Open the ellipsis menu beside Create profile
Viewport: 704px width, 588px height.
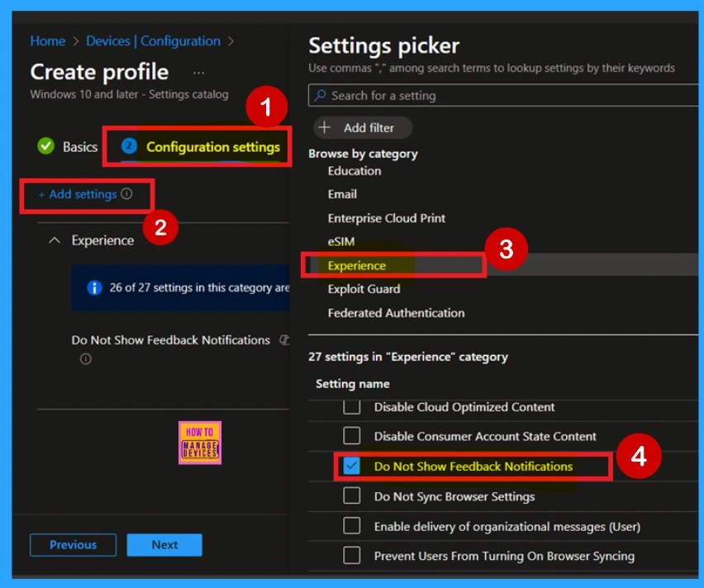coord(198,73)
